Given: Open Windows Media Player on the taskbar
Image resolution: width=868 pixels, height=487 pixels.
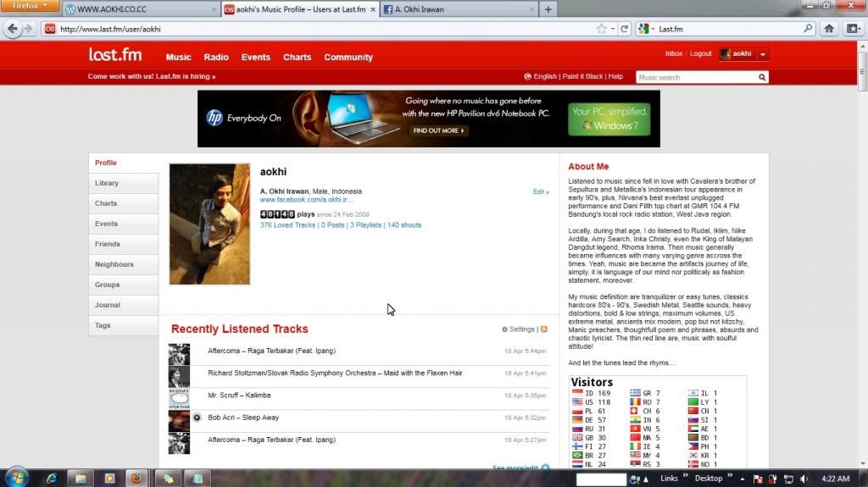Looking at the screenshot, I should (109, 479).
